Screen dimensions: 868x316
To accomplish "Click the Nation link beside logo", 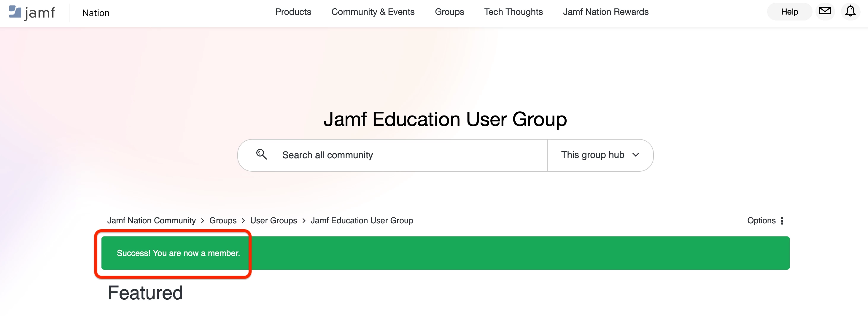I will pos(96,13).
